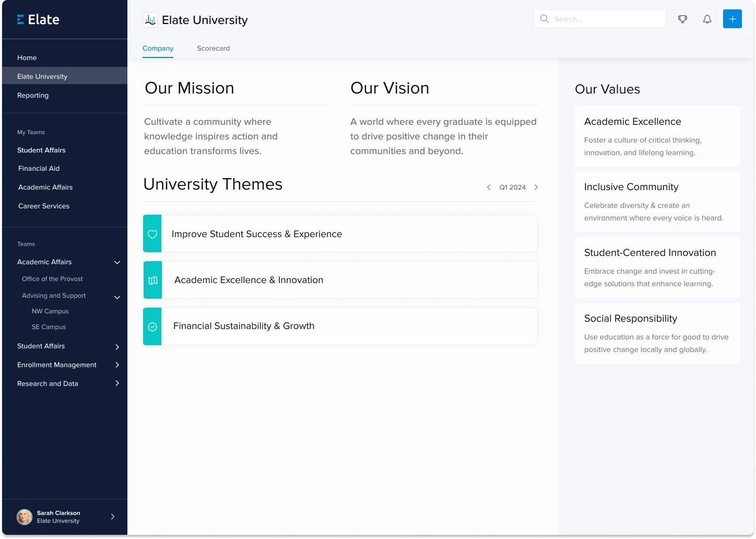Click the Our Mission heading
This screenshot has height=539, width=756.
tap(190, 88)
